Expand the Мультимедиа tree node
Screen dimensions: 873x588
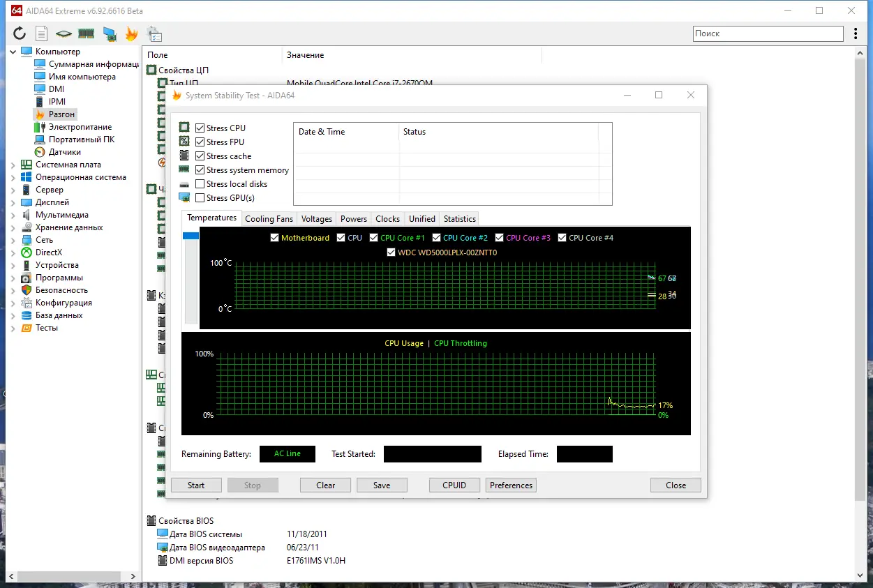point(13,215)
